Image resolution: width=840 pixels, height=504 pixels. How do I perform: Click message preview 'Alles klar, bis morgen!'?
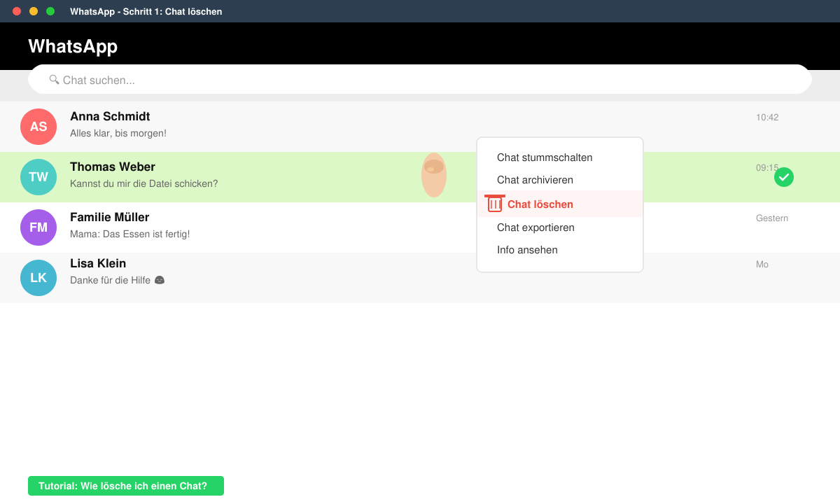pos(118,133)
